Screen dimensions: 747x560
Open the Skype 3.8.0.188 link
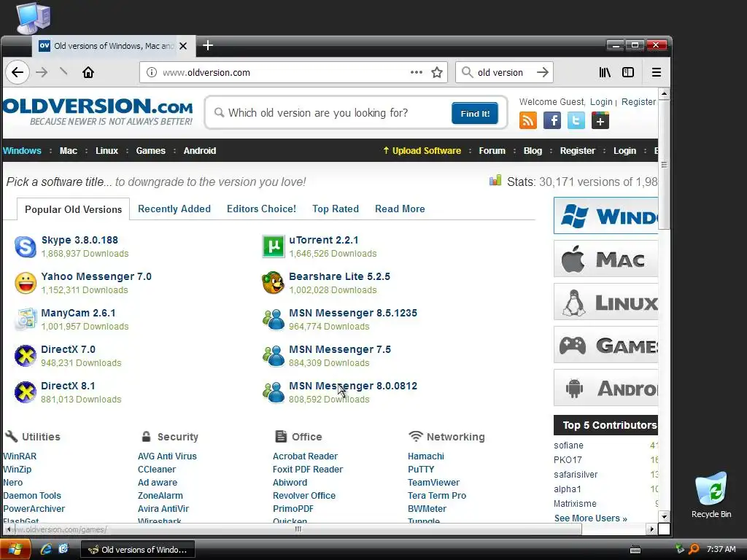(80, 240)
